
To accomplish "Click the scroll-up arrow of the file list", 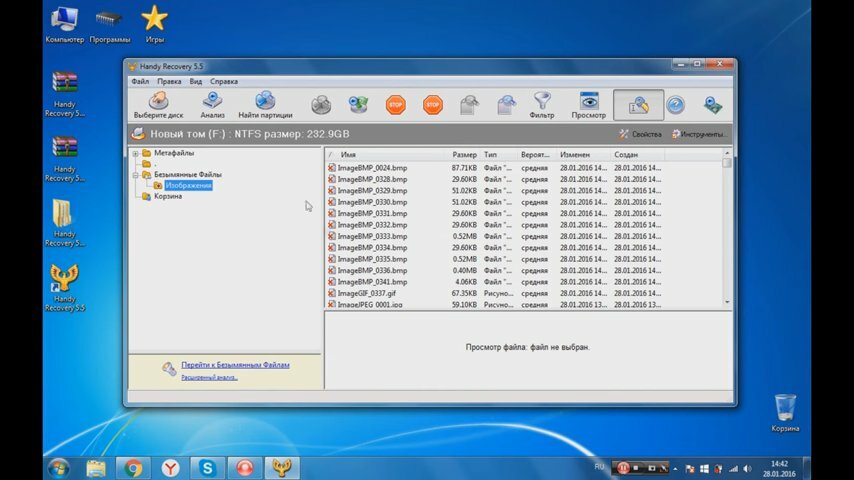I will coord(727,154).
